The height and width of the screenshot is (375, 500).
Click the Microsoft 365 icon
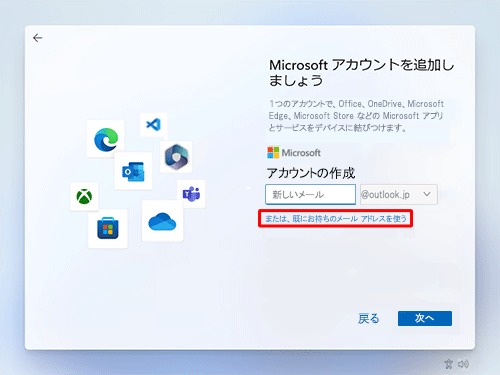[x=176, y=157]
